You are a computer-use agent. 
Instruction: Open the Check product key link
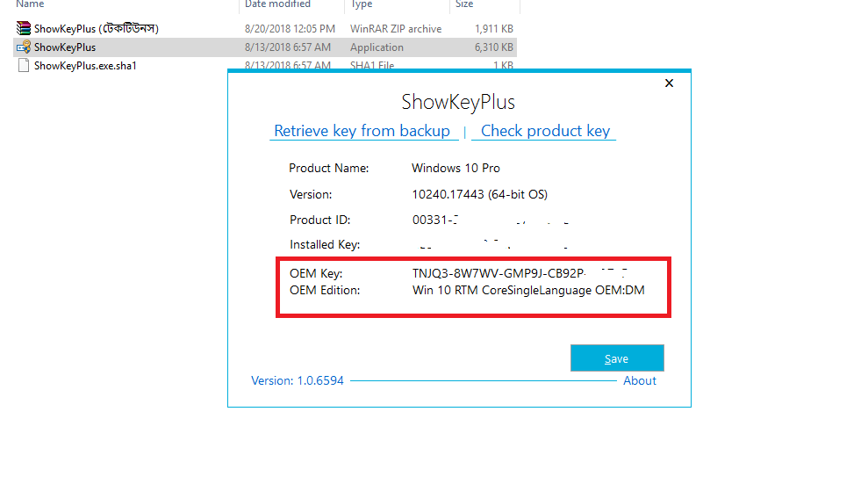545,131
